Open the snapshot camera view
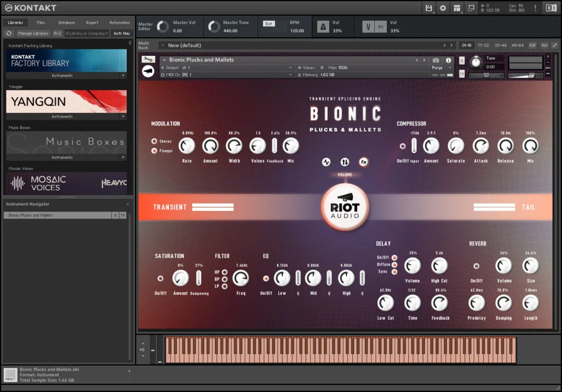 [x=436, y=60]
